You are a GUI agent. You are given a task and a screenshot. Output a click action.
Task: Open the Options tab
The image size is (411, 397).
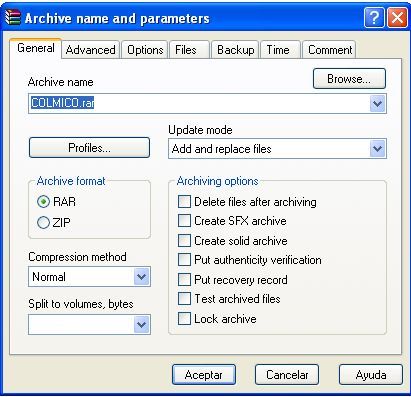pyautogui.click(x=145, y=50)
